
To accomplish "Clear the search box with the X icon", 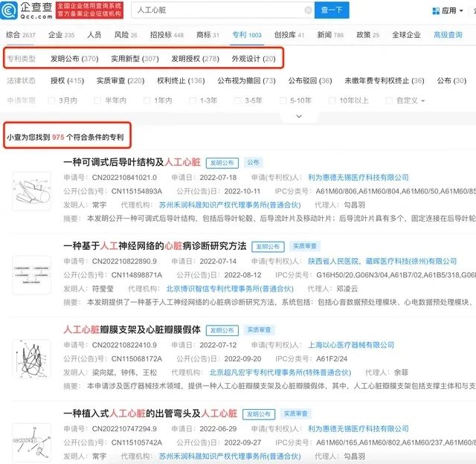I will click(308, 10).
